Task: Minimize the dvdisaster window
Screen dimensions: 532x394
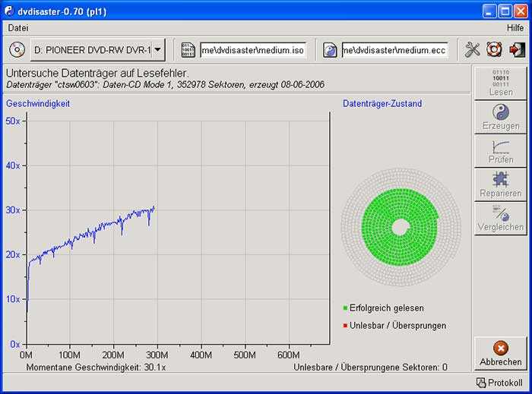Action: (489, 11)
